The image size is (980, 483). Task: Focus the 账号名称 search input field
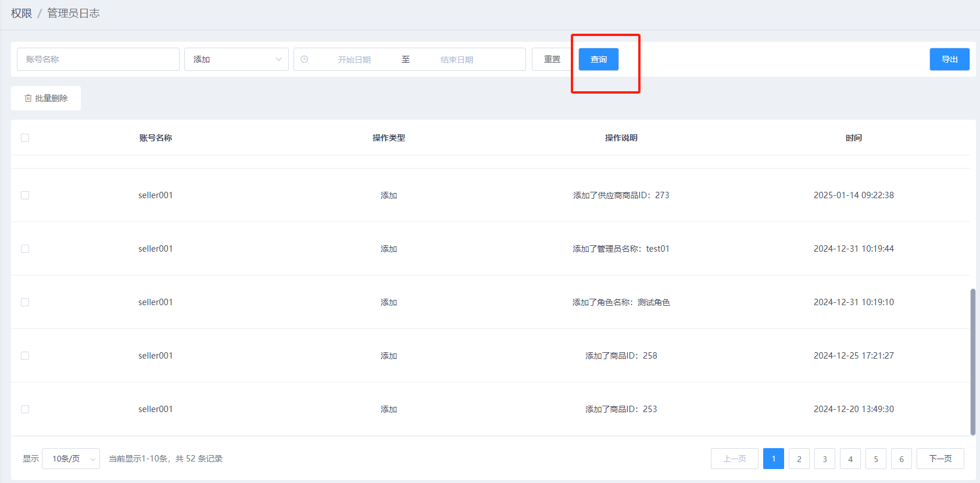(x=98, y=59)
